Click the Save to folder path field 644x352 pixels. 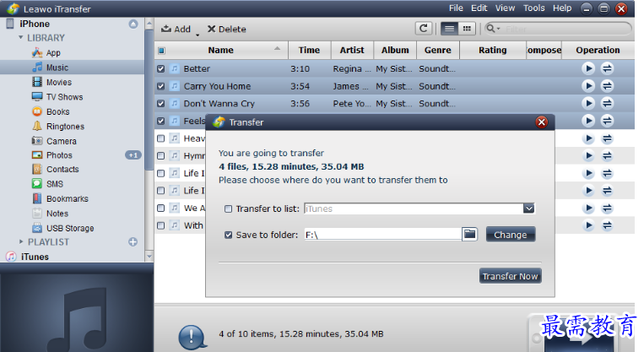tap(383, 235)
